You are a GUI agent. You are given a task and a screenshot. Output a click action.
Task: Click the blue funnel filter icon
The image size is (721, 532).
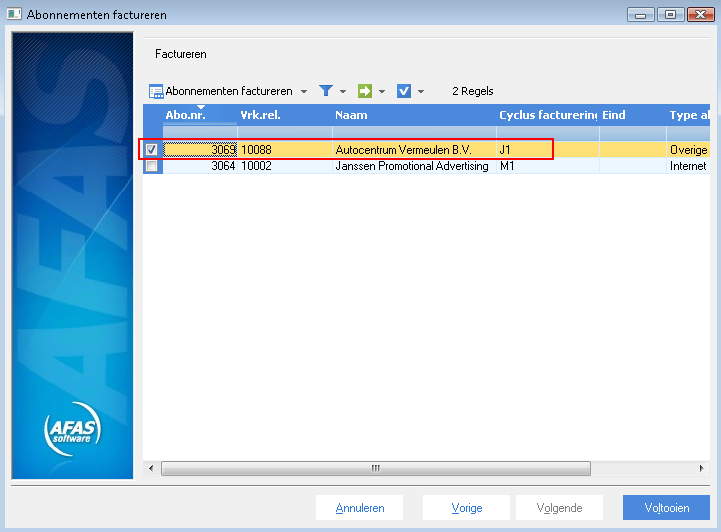click(326, 91)
